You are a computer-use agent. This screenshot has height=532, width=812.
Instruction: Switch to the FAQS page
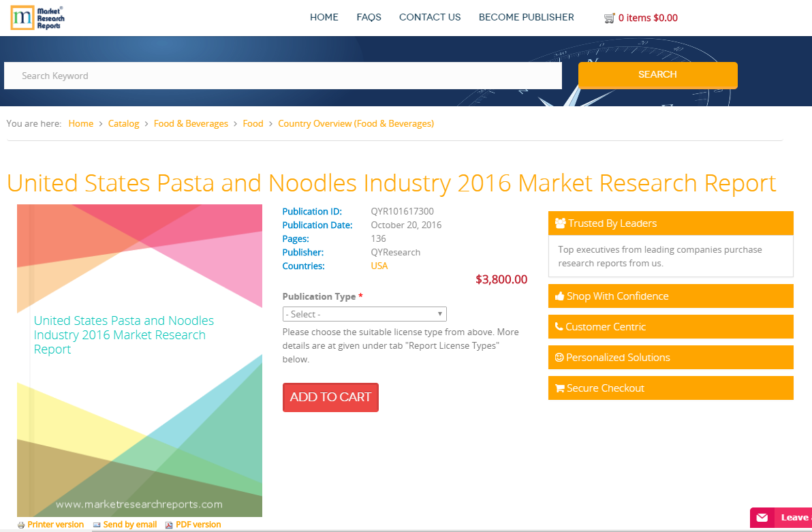[369, 17]
